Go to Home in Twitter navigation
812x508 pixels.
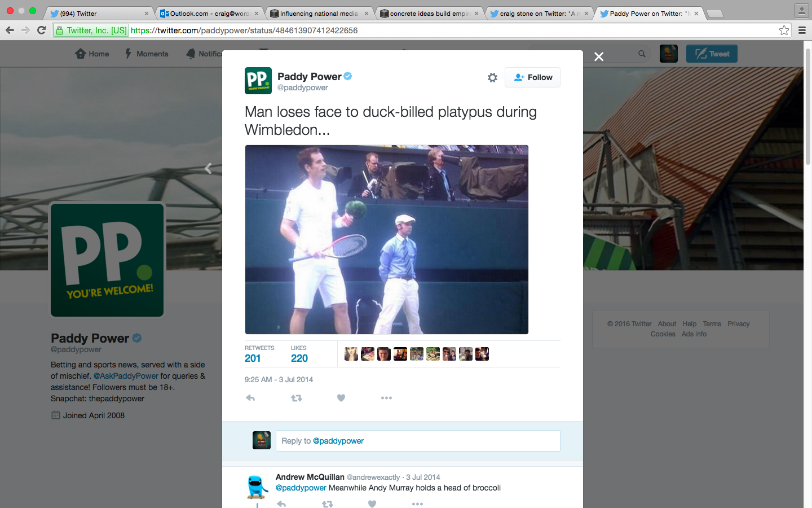[92, 54]
